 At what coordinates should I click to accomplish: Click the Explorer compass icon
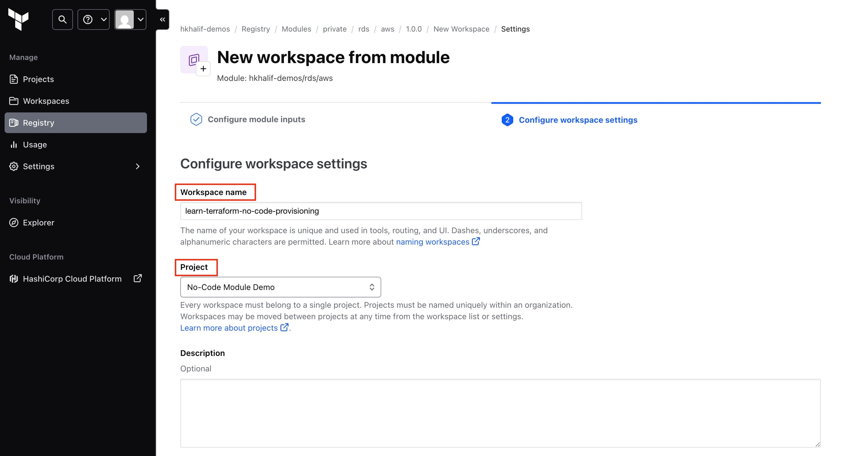tap(14, 223)
